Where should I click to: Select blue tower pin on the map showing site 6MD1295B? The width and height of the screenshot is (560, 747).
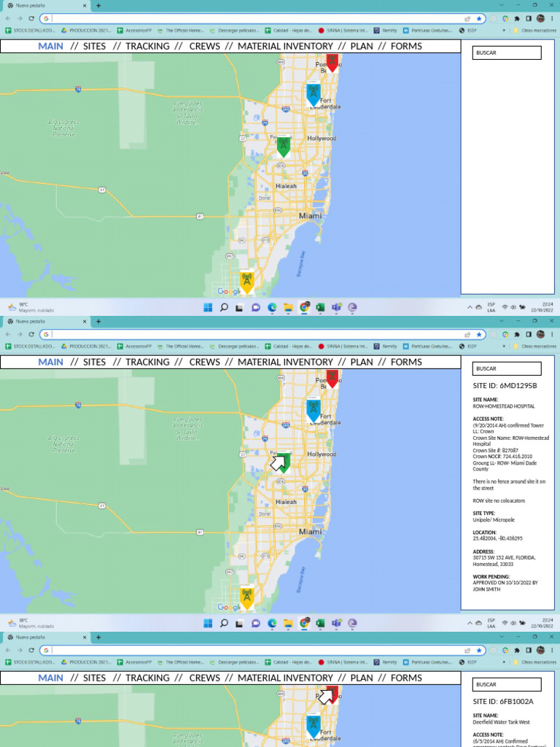tap(314, 411)
